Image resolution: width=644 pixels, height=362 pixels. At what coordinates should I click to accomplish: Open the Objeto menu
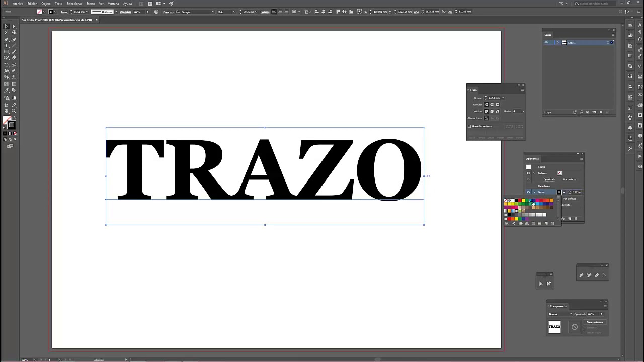46,3
